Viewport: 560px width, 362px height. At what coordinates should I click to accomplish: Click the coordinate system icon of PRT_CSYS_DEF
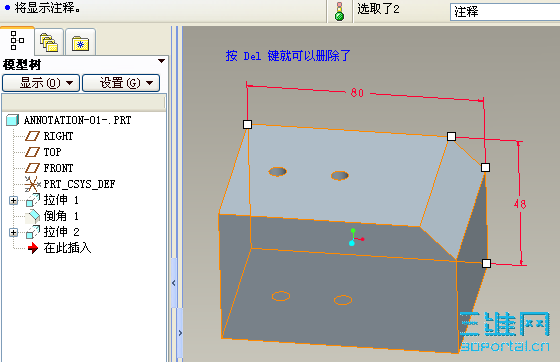(32, 184)
